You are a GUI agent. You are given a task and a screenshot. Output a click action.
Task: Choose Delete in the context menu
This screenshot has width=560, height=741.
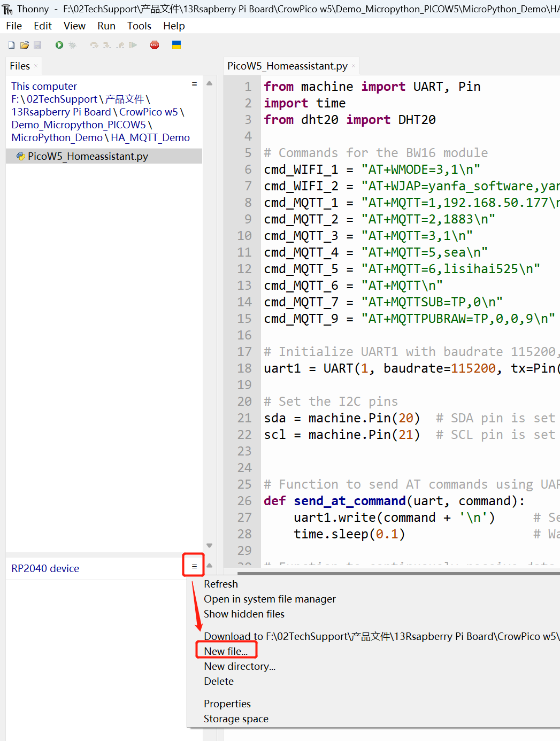[219, 681]
